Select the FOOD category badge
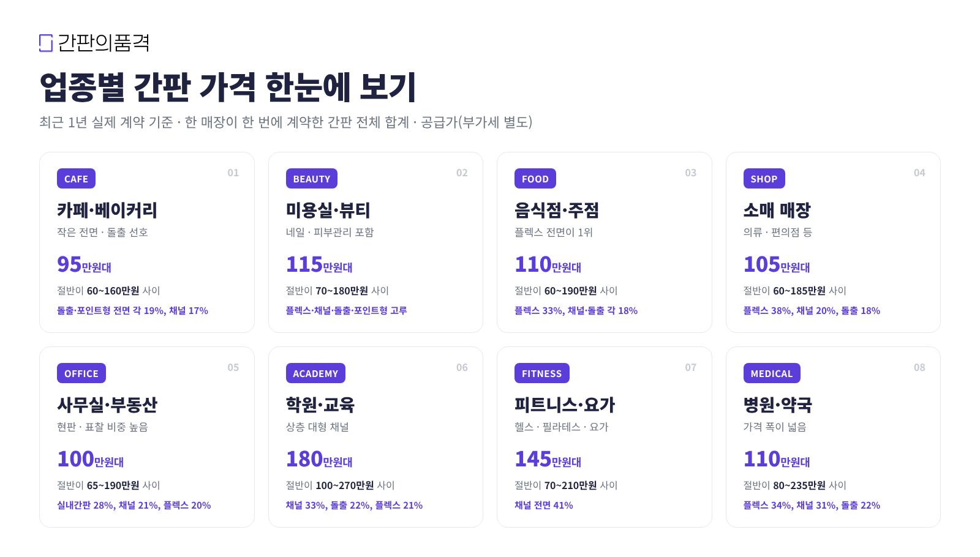 click(x=535, y=179)
